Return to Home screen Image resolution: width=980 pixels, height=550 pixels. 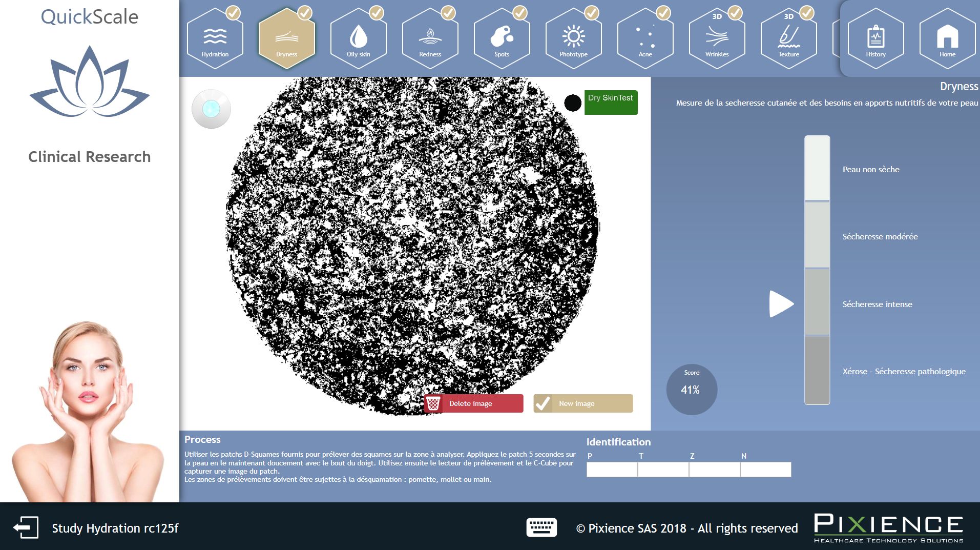pyautogui.click(x=947, y=38)
